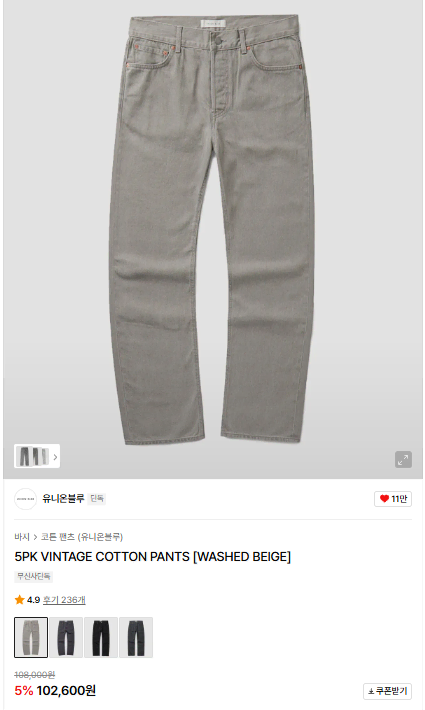The width and height of the screenshot is (425, 710).
Task: Open the 후기 236개 reviews link
Action: (64, 600)
